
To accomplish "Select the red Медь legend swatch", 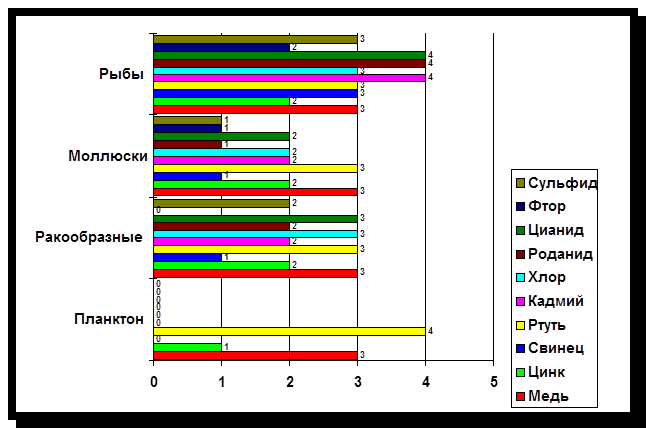I will click(522, 395).
